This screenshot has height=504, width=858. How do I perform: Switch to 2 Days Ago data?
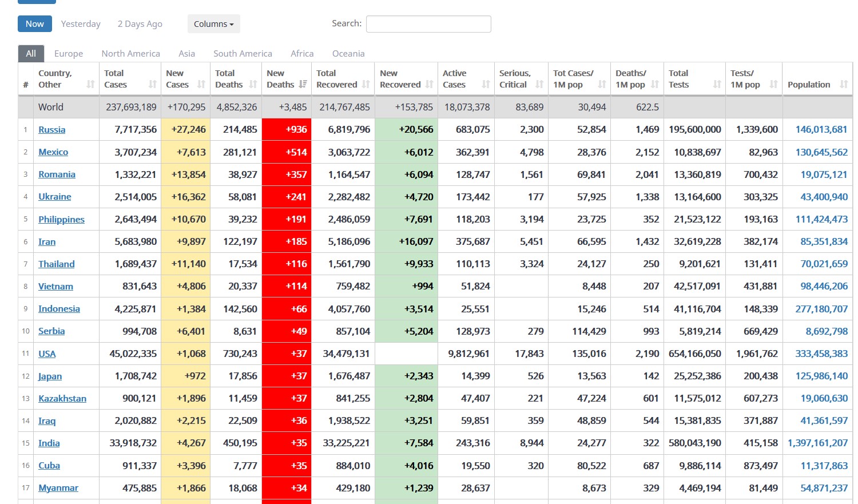click(x=140, y=24)
